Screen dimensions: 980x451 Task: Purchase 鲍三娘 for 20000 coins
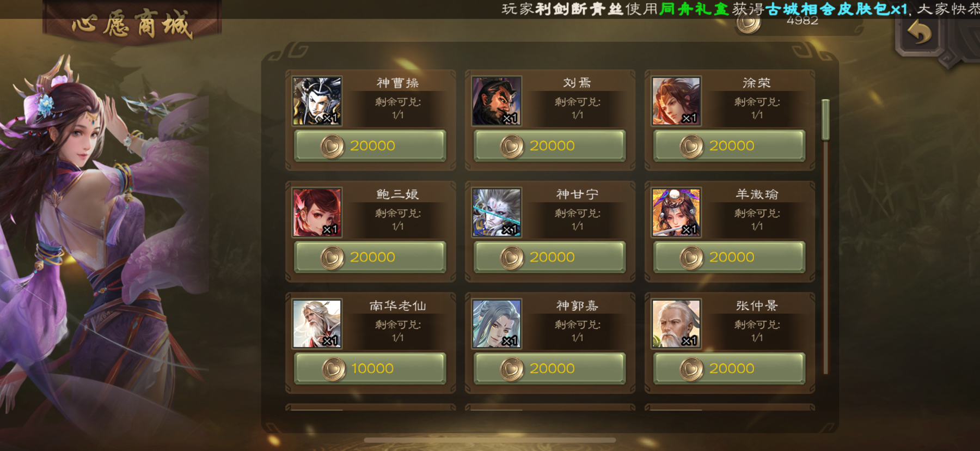point(370,257)
